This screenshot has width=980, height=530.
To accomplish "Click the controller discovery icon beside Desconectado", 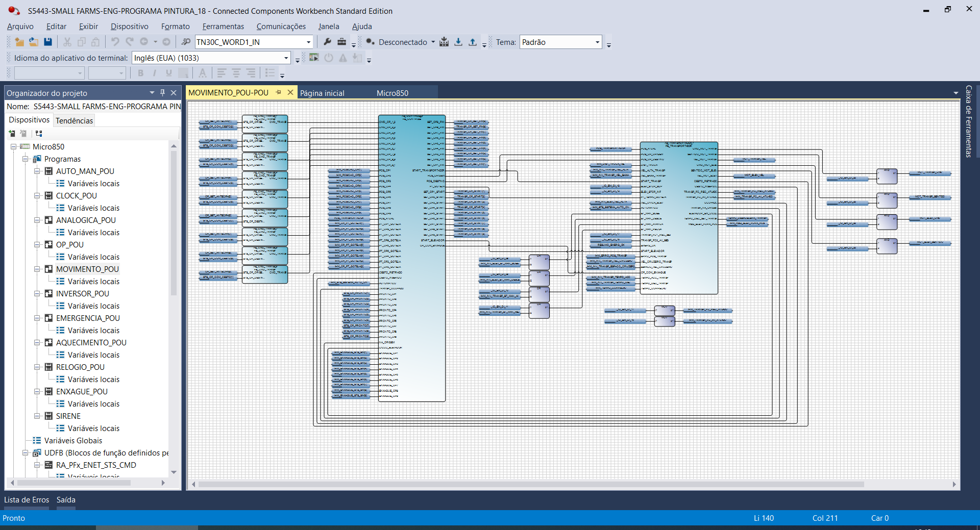I will point(370,42).
